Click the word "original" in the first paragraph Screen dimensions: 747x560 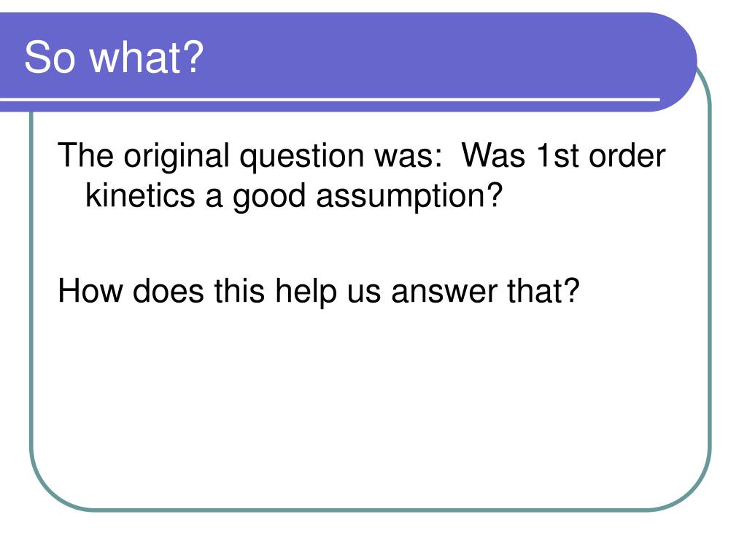coord(177,157)
